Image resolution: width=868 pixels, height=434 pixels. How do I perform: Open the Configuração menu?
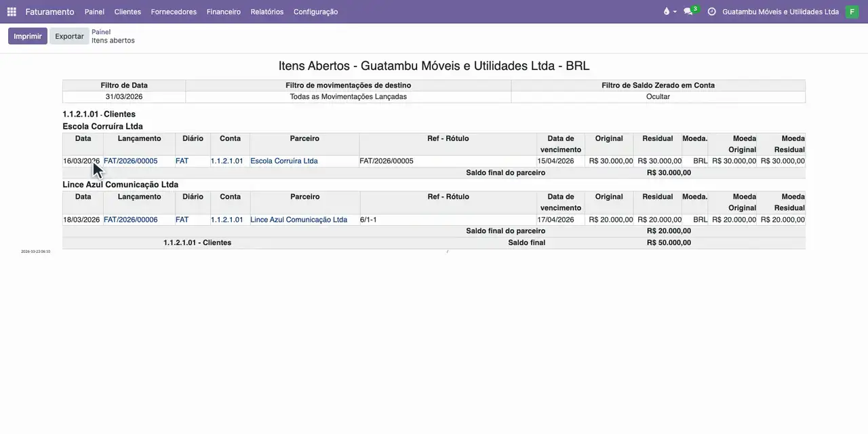pyautogui.click(x=315, y=12)
